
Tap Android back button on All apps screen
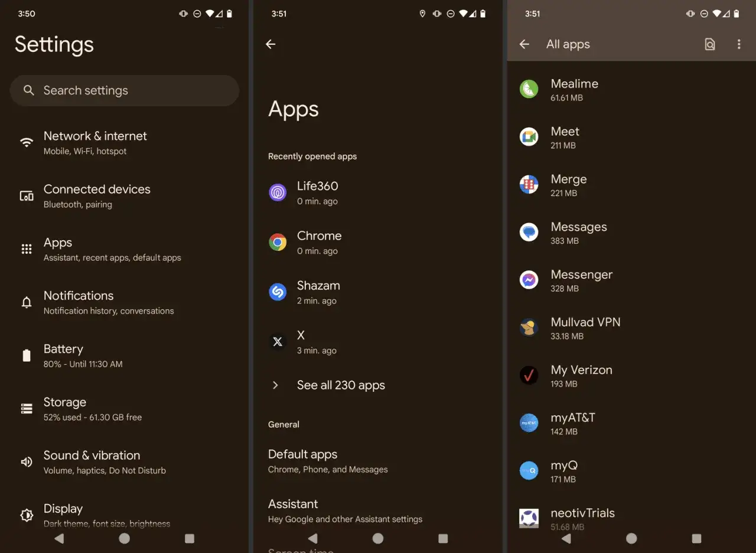click(x=566, y=538)
